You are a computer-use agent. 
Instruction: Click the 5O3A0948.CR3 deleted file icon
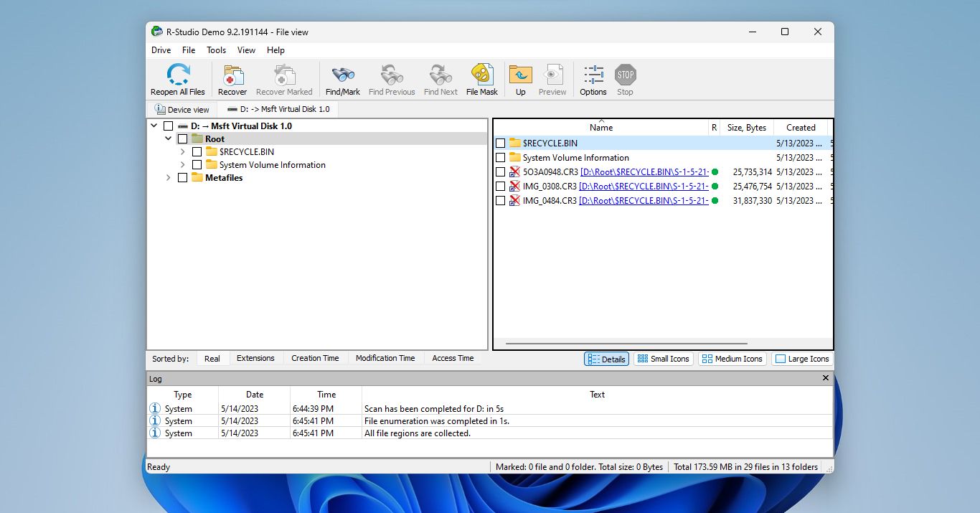514,172
